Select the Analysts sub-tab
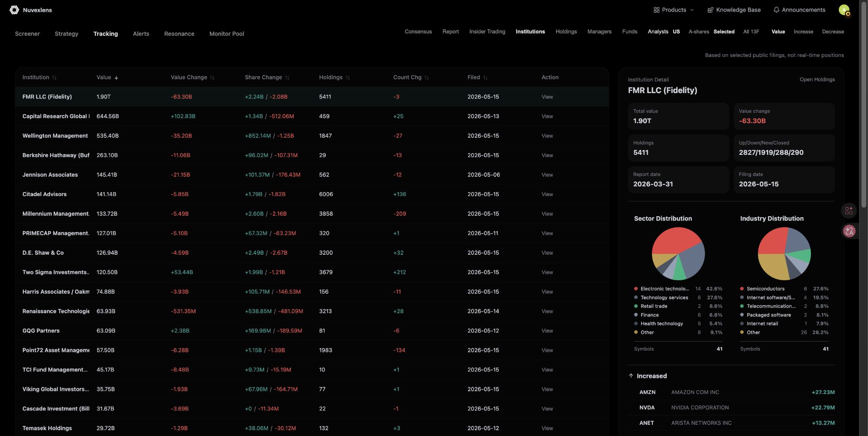The height and width of the screenshot is (436, 868). [658, 32]
